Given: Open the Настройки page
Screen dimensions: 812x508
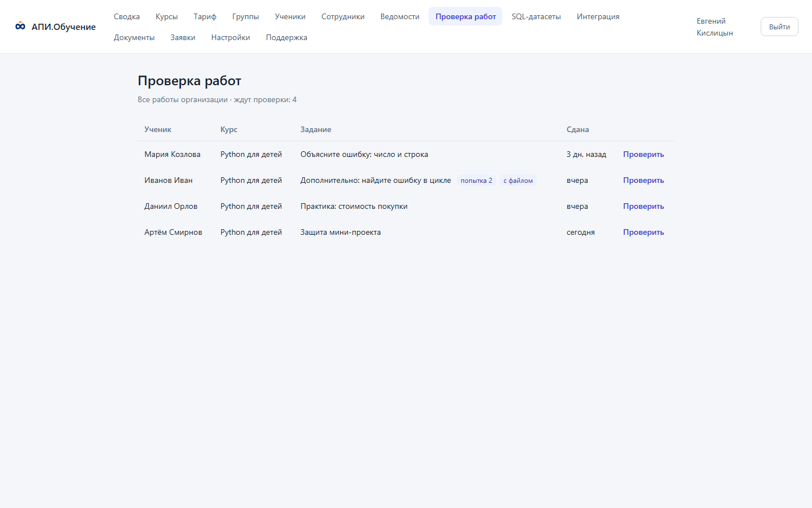Looking at the screenshot, I should click(231, 37).
